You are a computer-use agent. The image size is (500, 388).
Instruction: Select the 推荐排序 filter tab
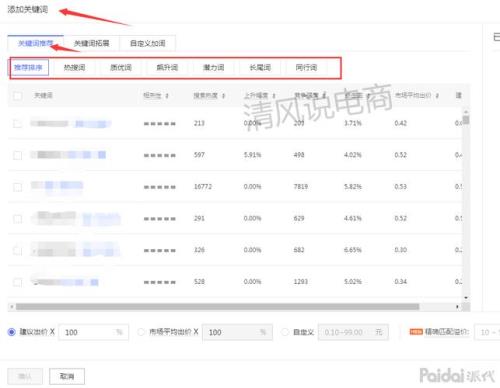[x=28, y=68]
